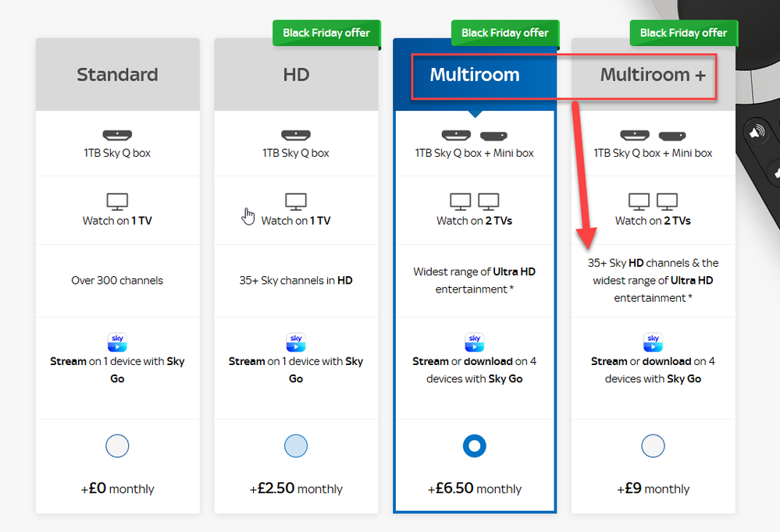Click the Sky Go icon in Multiroom column
This screenshot has width=780, height=532.
[x=474, y=342]
